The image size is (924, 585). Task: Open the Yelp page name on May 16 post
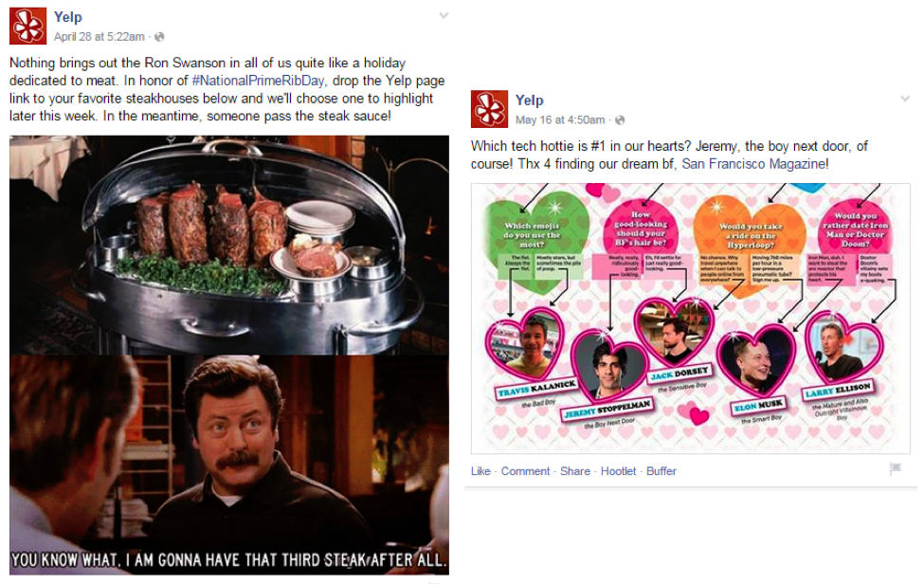[x=529, y=101]
